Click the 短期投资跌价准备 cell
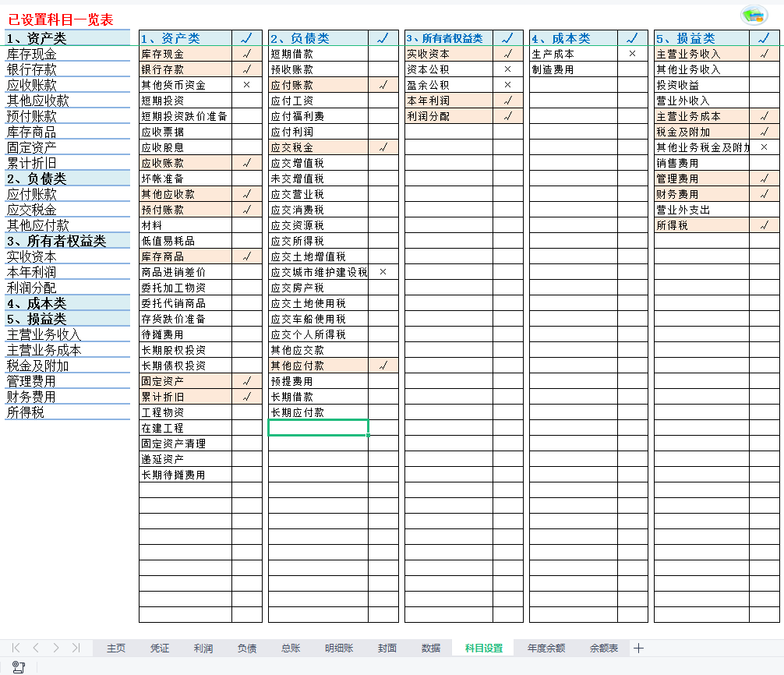The width and height of the screenshot is (784, 675). point(185,116)
